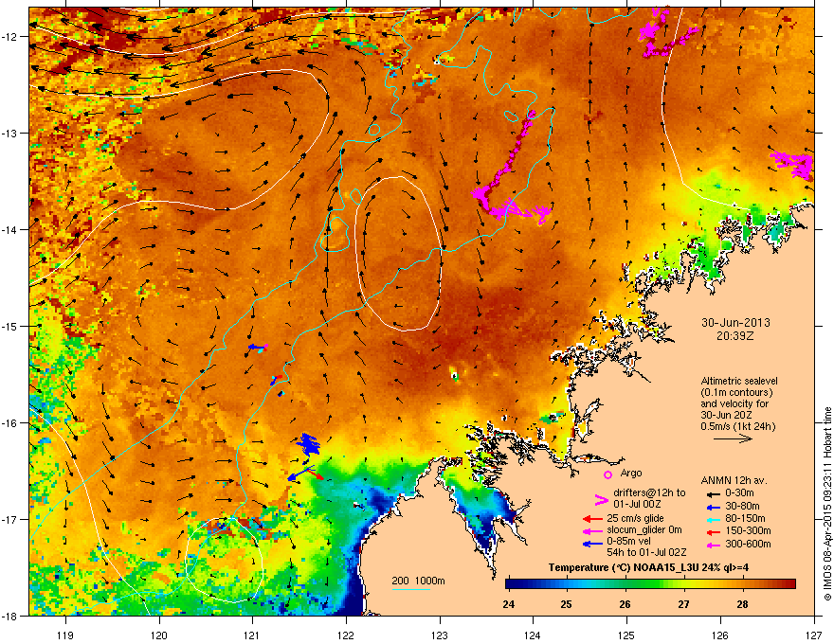Viewport: 834px width, 644px height.
Task: Click the '80-150m' depth label
Action: [745, 519]
